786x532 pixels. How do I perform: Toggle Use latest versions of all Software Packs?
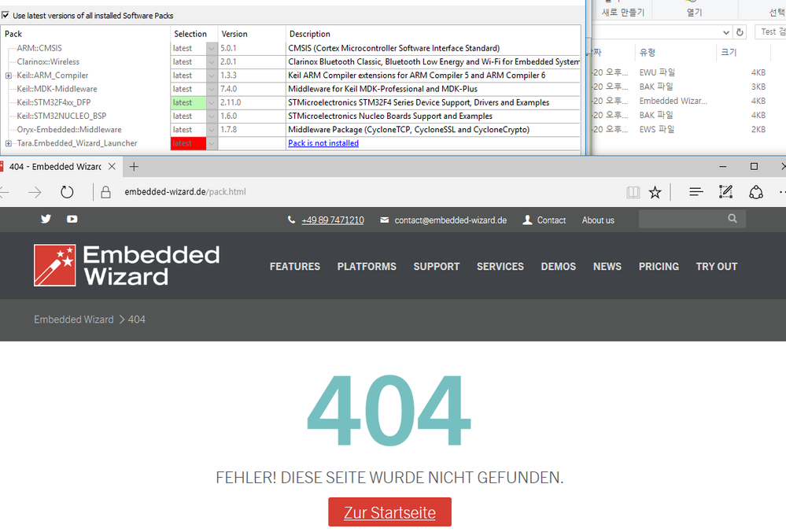point(6,16)
